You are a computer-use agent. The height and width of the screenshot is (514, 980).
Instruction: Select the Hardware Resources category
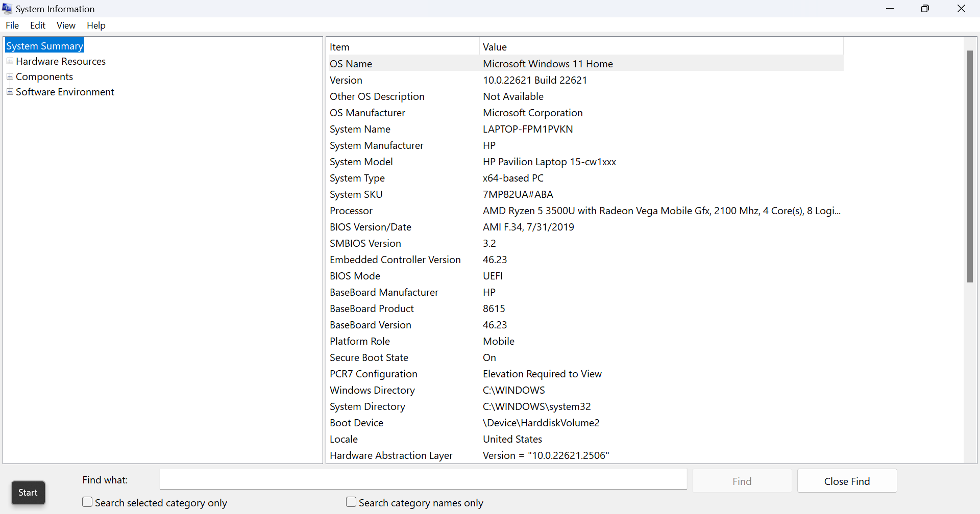61,61
